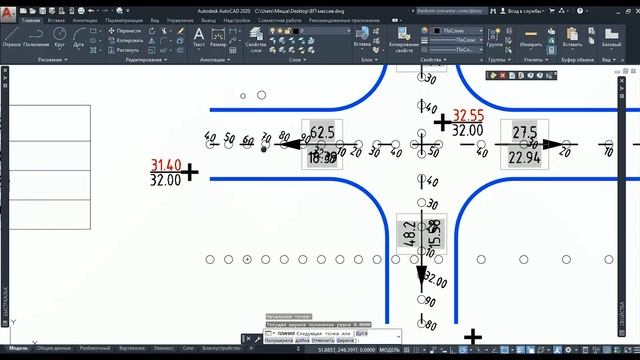Screen dimensions: 640x360
Task: Select the Arc (Дуга) tool
Action: [x=78, y=37]
